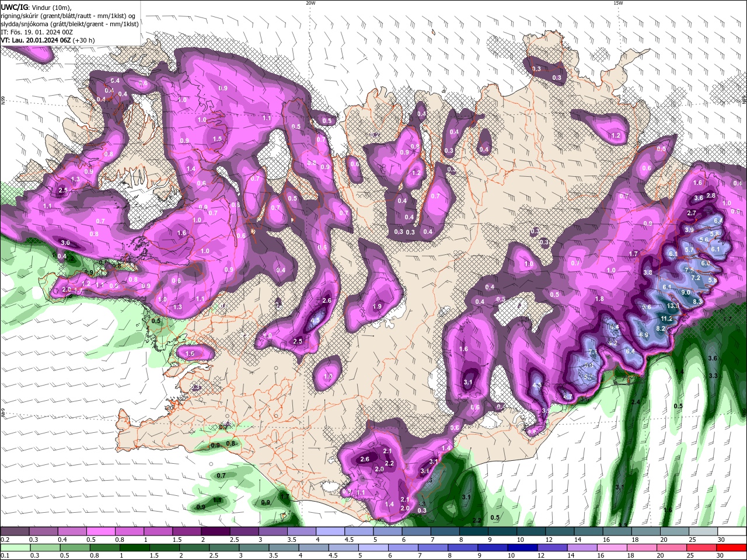Screen dimensions: 747x560
Task: Pick the dark green swatch labeled 1, lower legend
Action: (x=134, y=548)
